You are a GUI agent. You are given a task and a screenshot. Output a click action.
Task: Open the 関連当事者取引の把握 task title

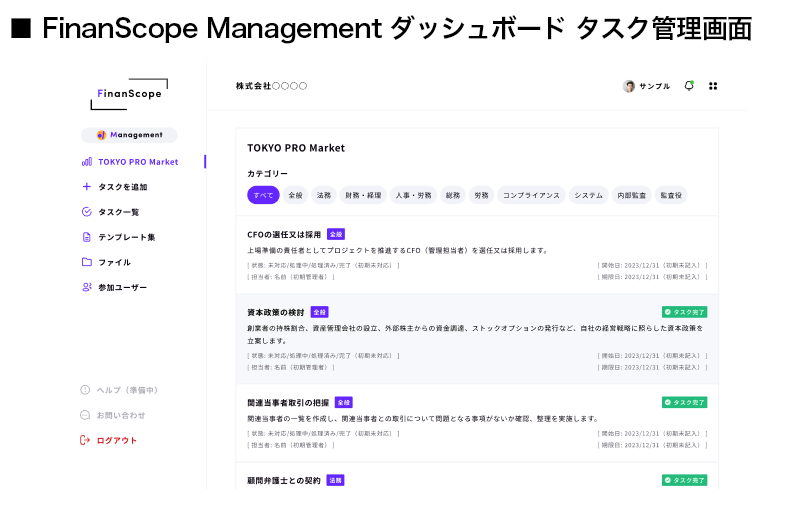[288, 402]
